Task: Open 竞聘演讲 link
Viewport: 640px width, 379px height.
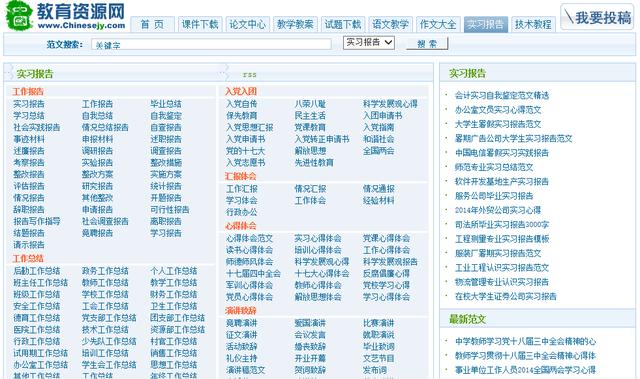Action: click(x=242, y=323)
